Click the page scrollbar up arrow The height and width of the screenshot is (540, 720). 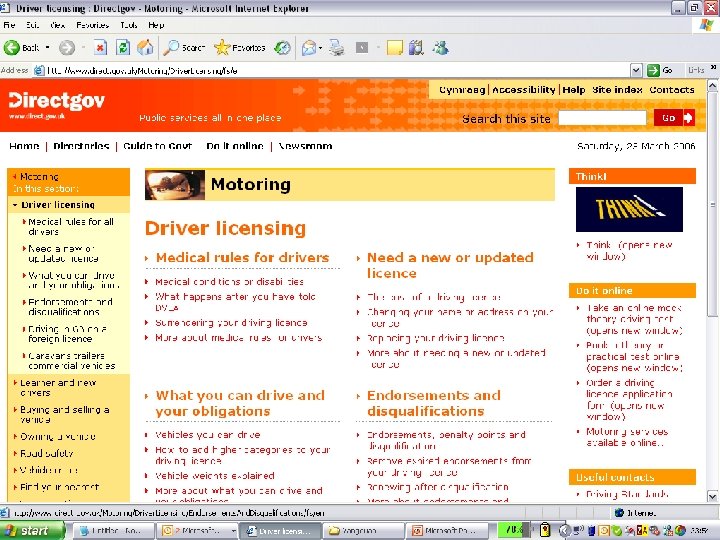point(712,85)
